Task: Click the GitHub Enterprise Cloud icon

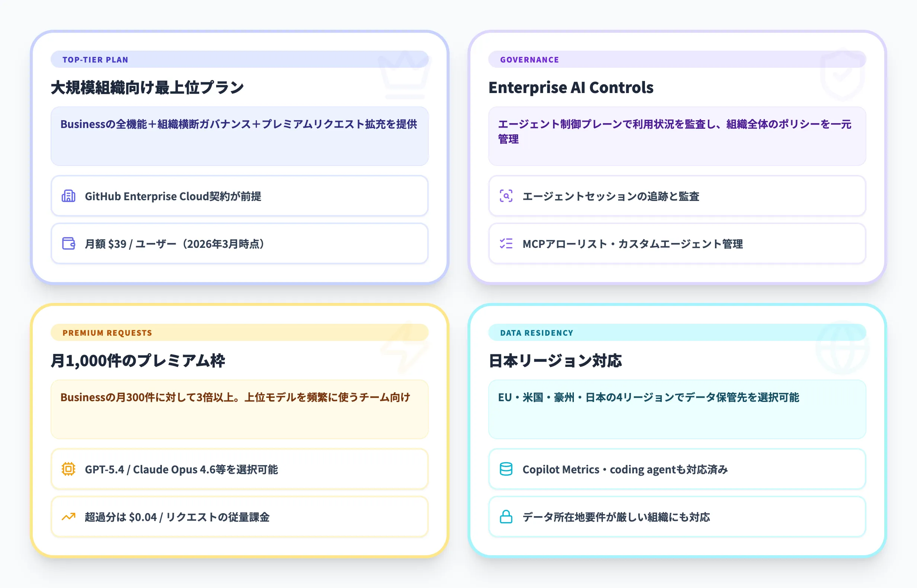Action: point(68,196)
